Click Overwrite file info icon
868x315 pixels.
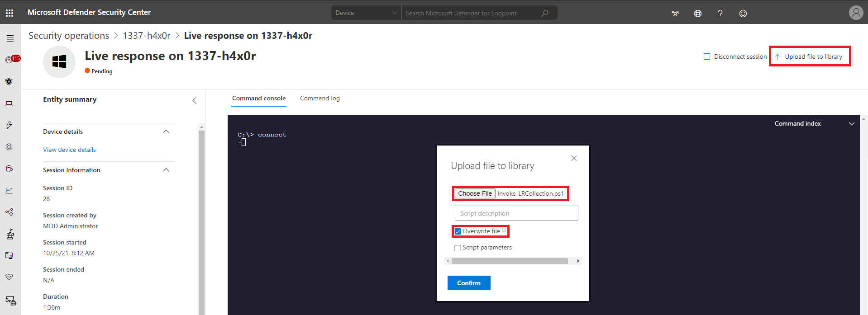click(x=504, y=230)
